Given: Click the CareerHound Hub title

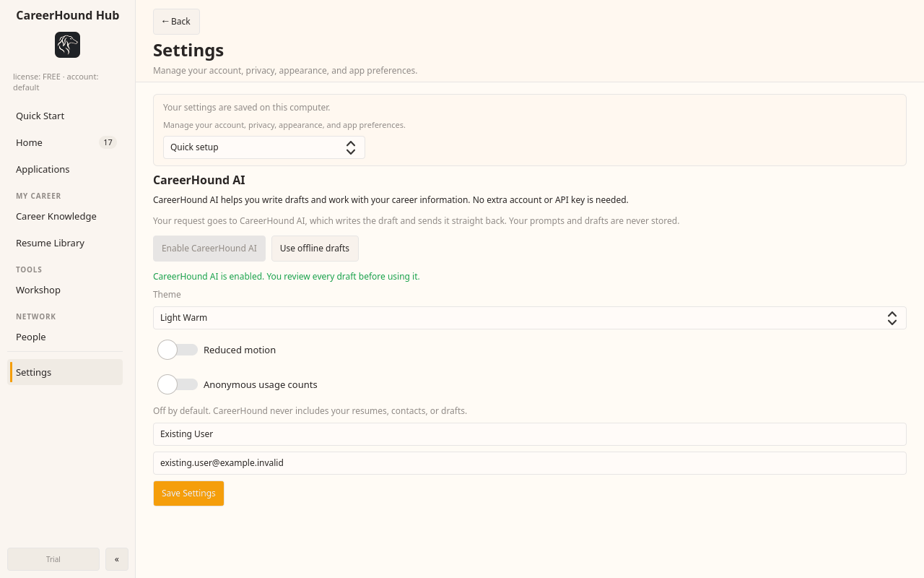Looking at the screenshot, I should (x=68, y=15).
